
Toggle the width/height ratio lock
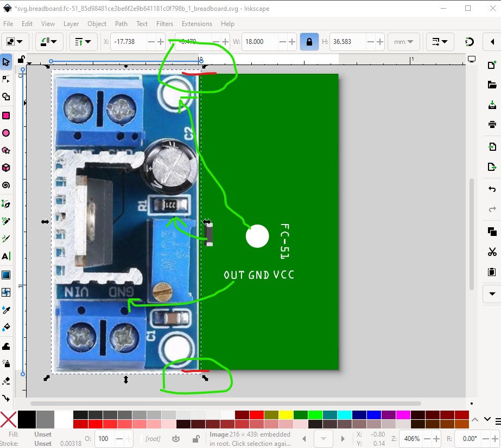(x=309, y=42)
